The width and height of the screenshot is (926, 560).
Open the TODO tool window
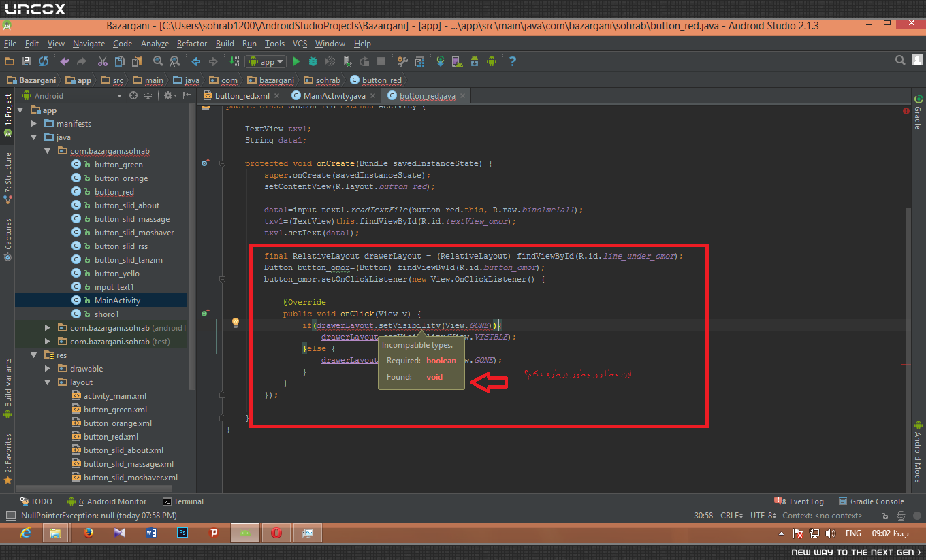click(35, 501)
